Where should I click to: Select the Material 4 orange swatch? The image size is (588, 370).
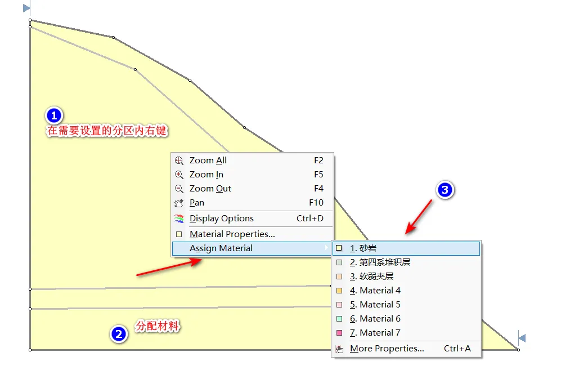pos(339,291)
